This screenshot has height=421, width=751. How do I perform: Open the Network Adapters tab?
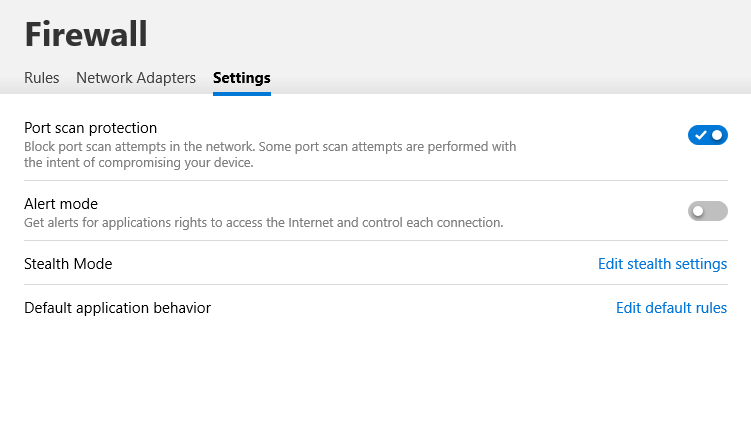click(x=136, y=78)
